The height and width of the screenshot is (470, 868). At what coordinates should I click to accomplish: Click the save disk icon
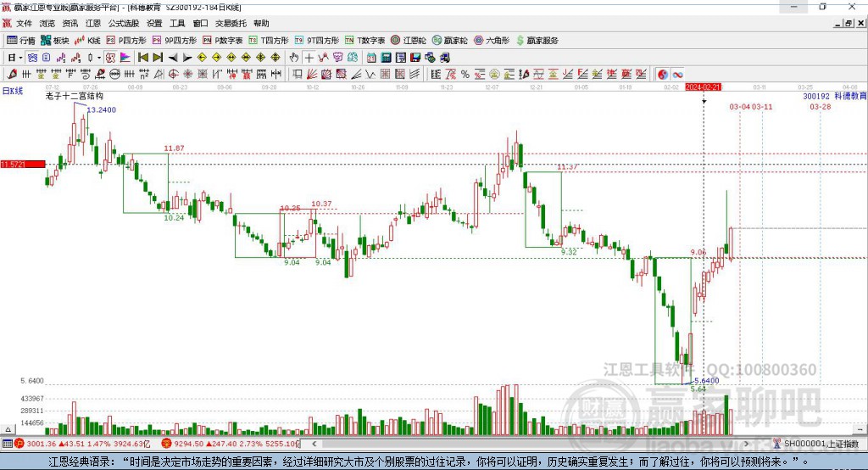pos(415,58)
